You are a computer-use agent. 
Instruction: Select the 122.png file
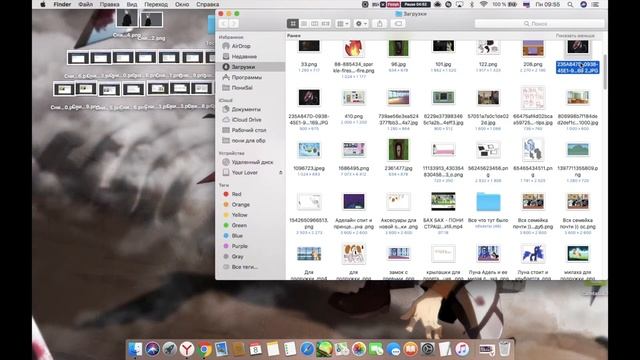[x=488, y=48]
